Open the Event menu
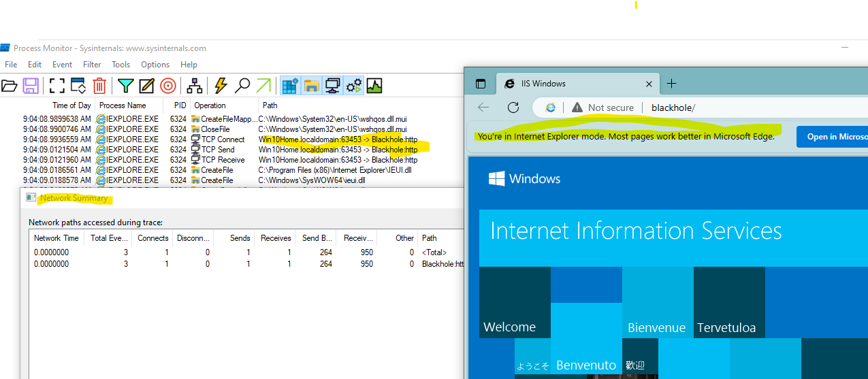 pyautogui.click(x=62, y=65)
